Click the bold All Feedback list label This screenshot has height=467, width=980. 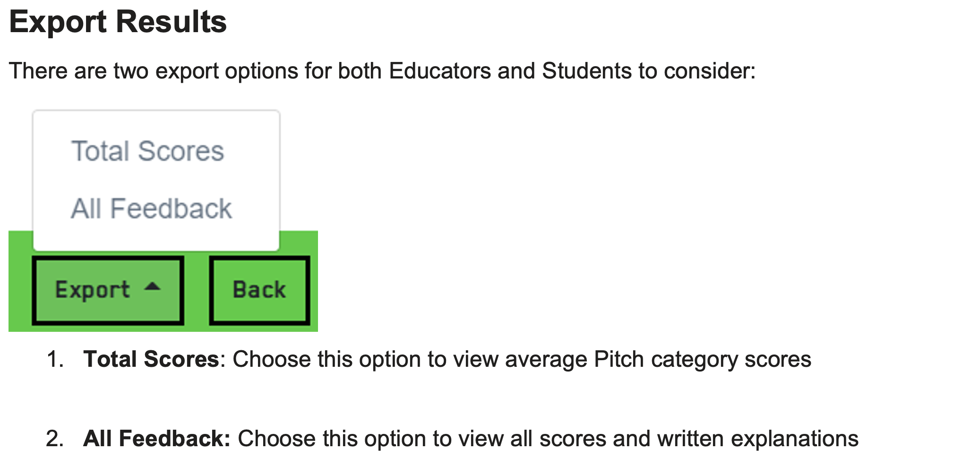click(x=156, y=439)
